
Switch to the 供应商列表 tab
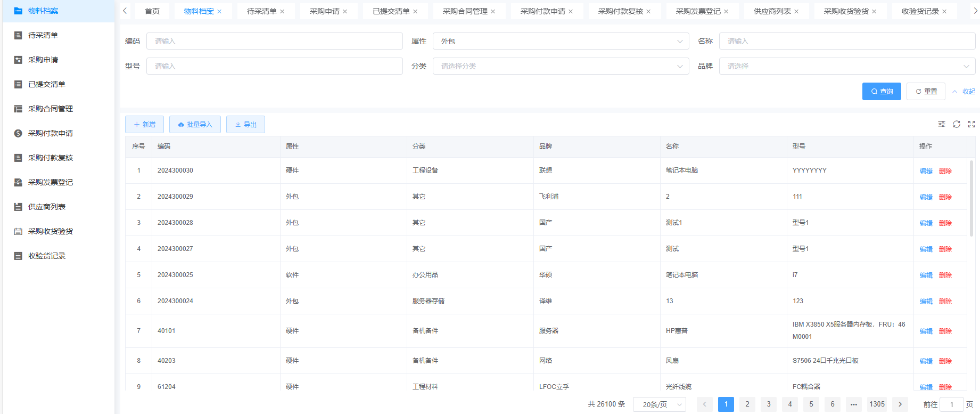[x=772, y=11]
